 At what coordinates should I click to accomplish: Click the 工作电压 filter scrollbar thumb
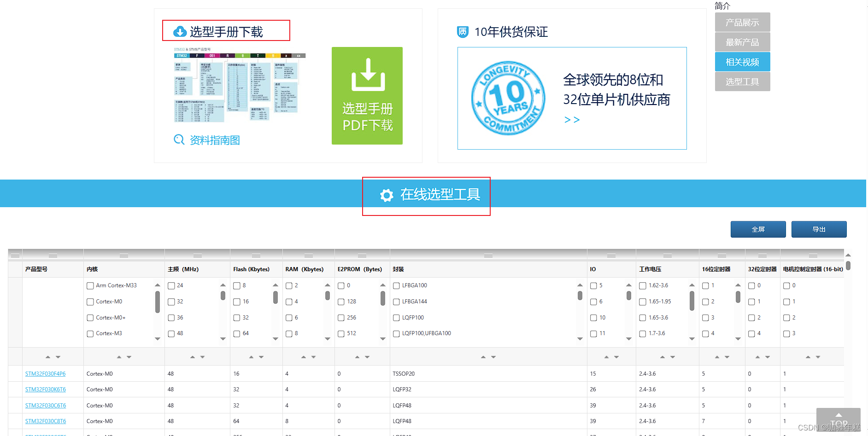692,301
